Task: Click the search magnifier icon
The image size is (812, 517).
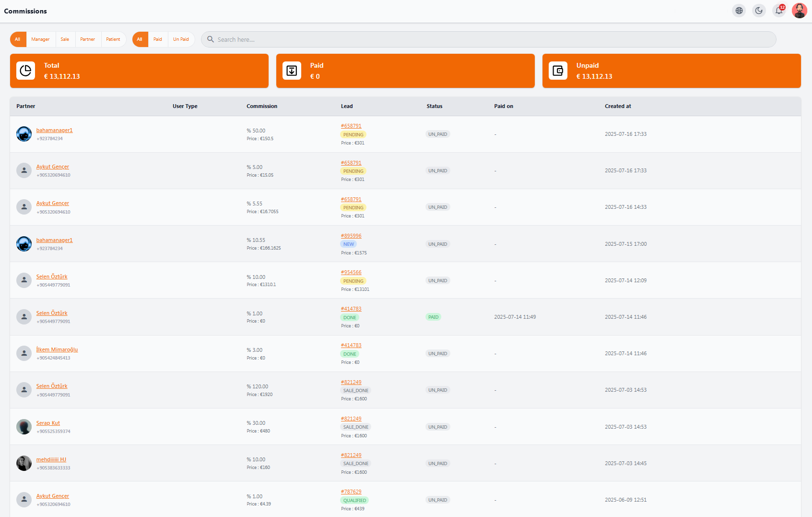Action: point(210,39)
